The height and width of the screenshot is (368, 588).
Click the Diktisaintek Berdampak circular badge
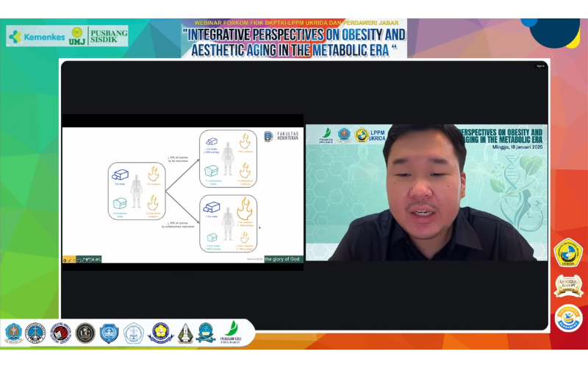(x=568, y=318)
